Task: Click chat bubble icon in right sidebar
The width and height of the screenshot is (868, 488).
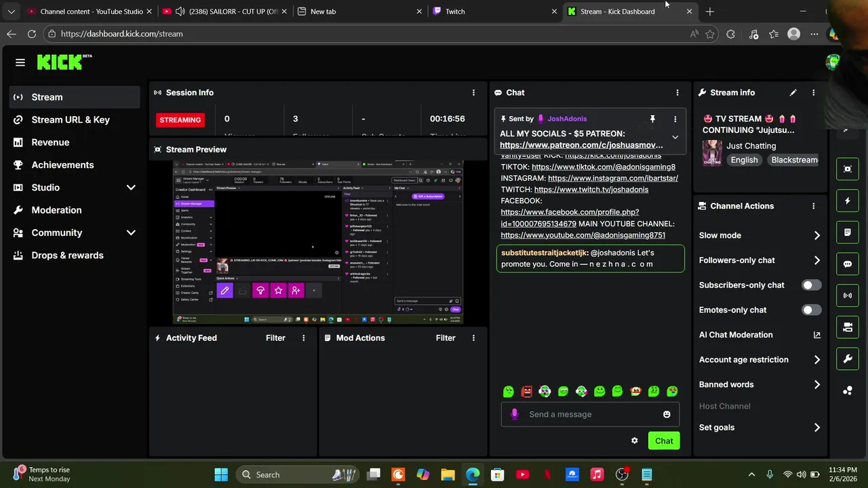Action: click(x=848, y=264)
